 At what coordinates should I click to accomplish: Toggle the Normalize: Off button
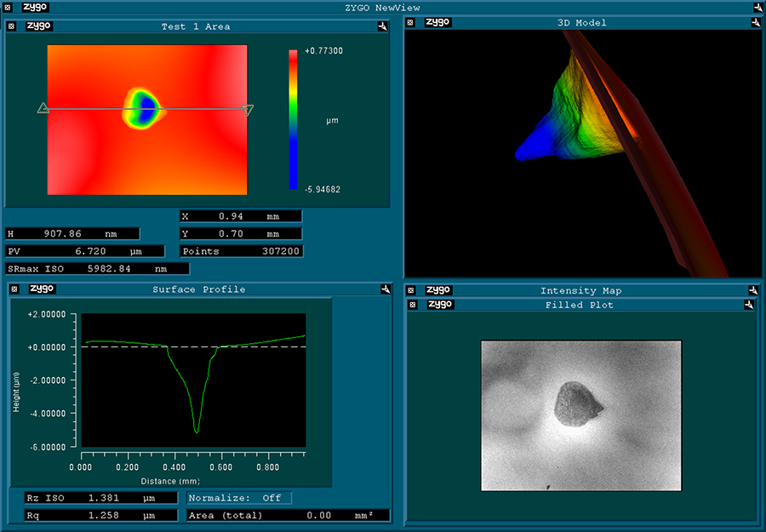(239, 498)
